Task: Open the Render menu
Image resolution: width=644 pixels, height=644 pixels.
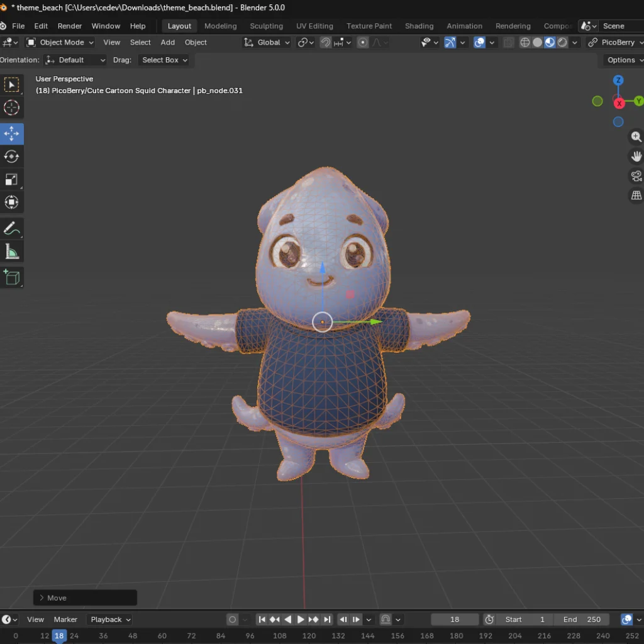Action: (x=69, y=26)
